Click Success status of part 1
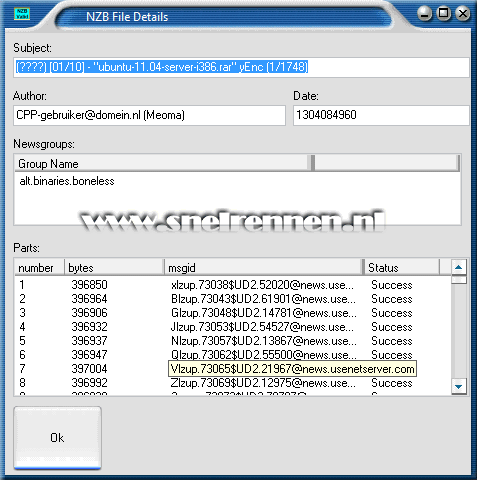The height and width of the screenshot is (480, 477). pos(392,285)
